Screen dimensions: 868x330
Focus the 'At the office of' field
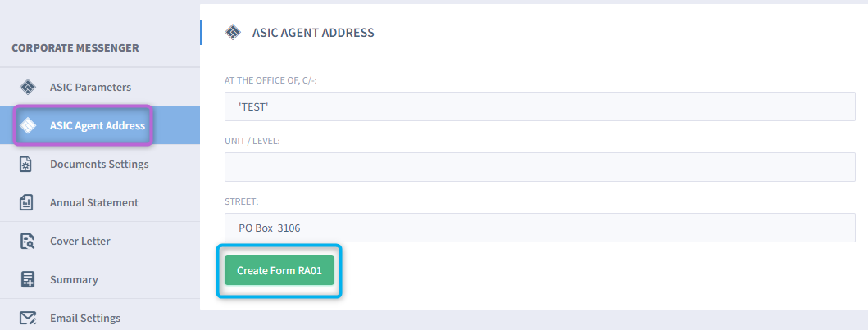click(539, 106)
